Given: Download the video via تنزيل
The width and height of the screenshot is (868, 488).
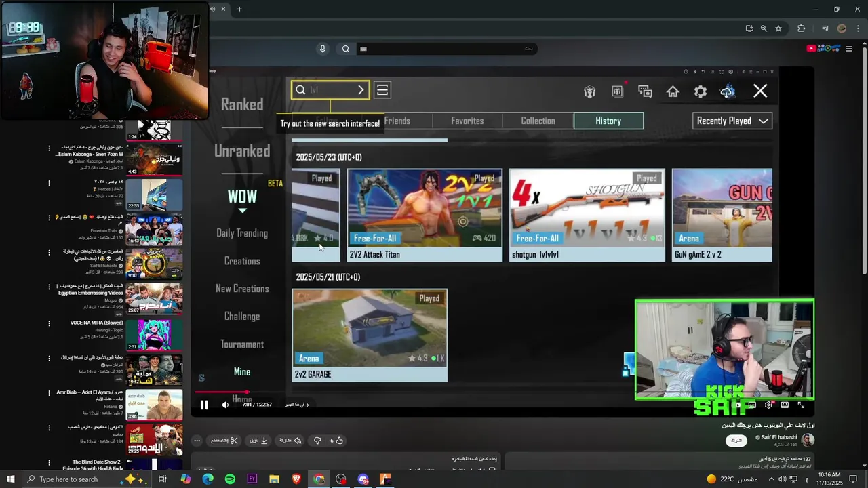Looking at the screenshot, I should click(259, 441).
